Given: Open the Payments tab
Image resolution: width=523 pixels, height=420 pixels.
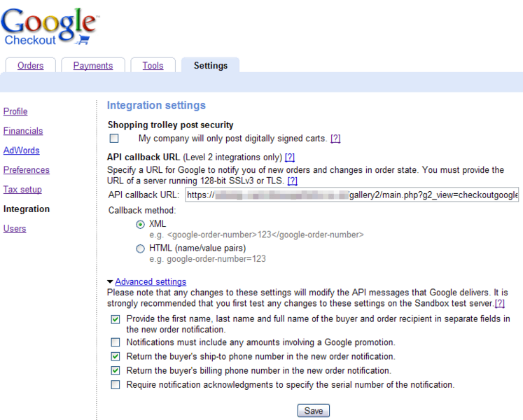Looking at the screenshot, I should (93, 65).
